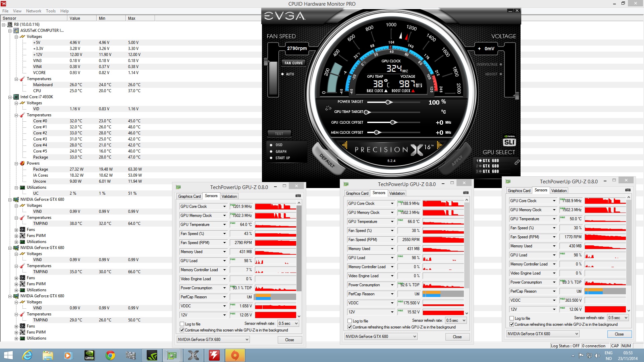This screenshot has width=644, height=362.
Task: Open Google Chrome from the taskbar
Action: (110, 355)
